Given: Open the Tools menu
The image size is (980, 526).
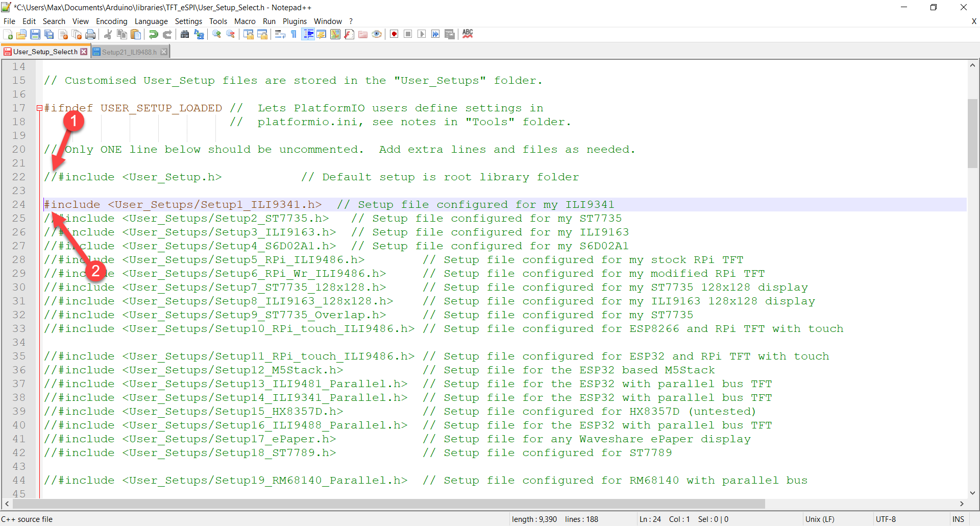Looking at the screenshot, I should pyautogui.click(x=218, y=21).
